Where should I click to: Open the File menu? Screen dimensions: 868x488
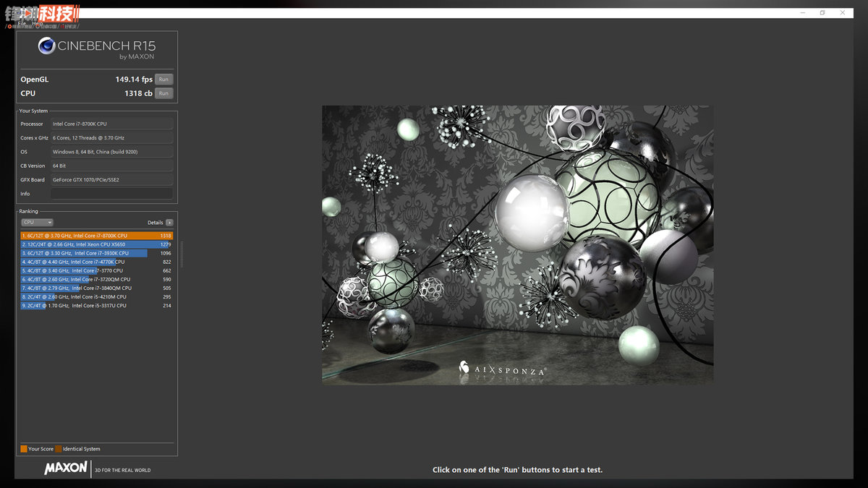point(22,23)
